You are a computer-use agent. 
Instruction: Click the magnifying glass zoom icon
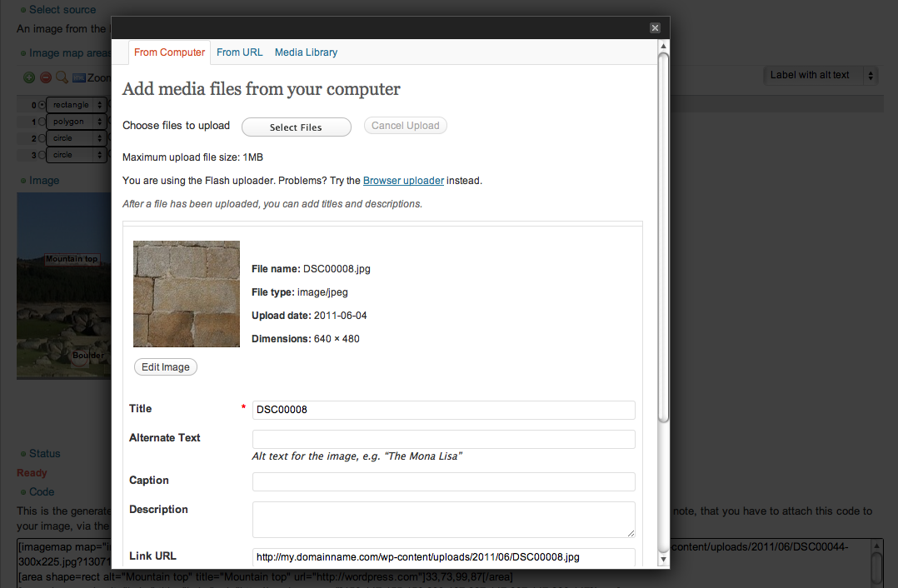(62, 77)
